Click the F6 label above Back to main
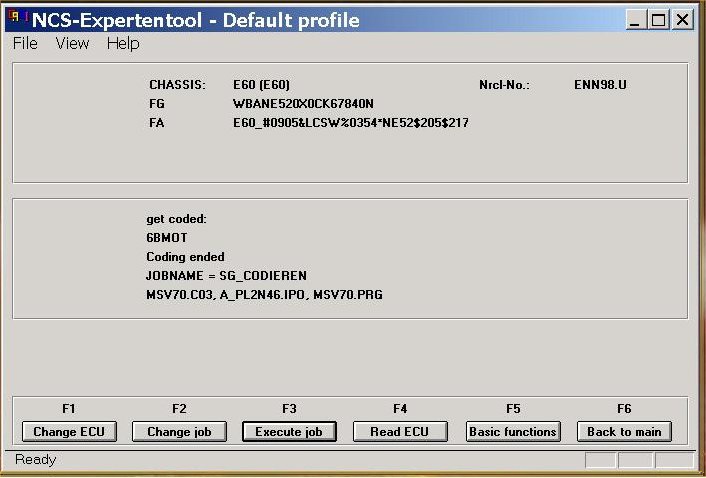Viewport: 706px width, 478px height. pyautogui.click(x=624, y=409)
